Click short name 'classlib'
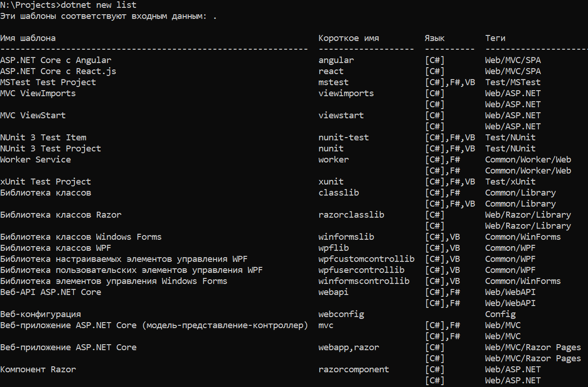 point(339,193)
